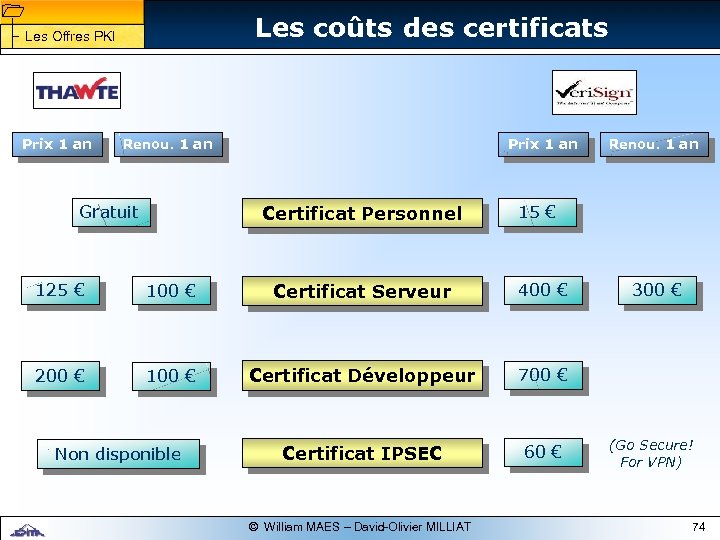720x540 pixels.
Task: Click the '60 €' IPSEC price box
Action: point(543,452)
